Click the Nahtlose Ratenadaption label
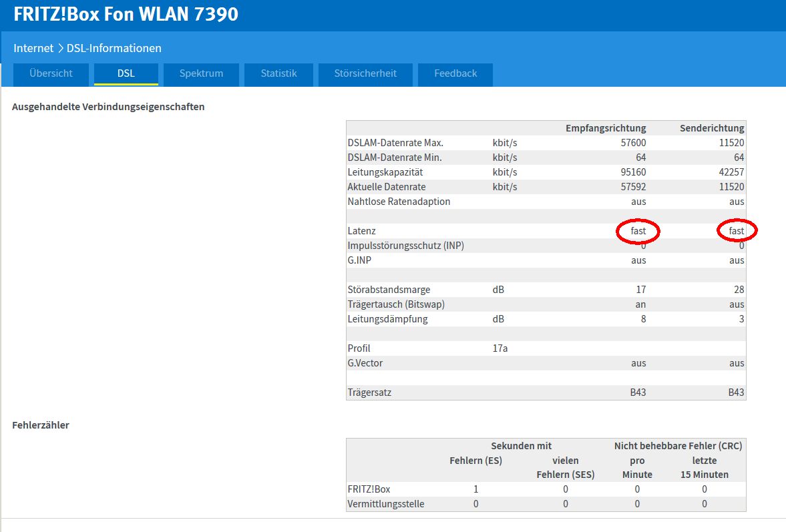This screenshot has height=532, width=786. coord(399,202)
